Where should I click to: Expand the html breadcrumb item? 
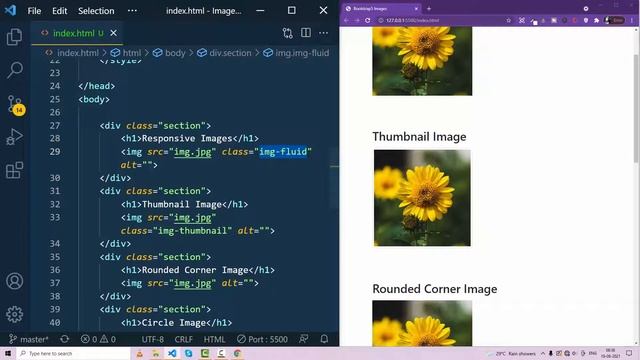point(132,53)
